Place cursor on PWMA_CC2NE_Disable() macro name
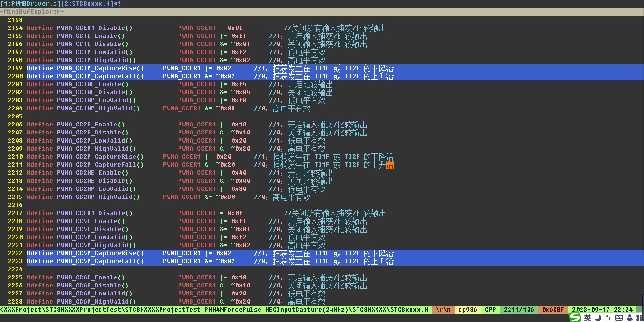644x322 pixels. (95, 181)
